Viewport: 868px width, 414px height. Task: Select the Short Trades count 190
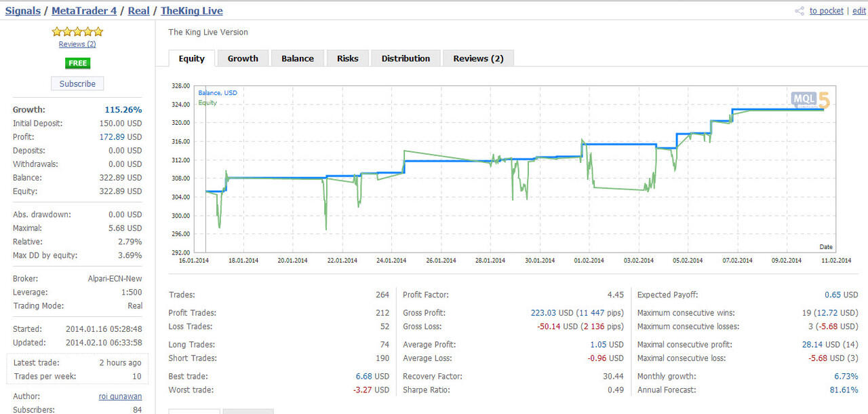point(382,358)
